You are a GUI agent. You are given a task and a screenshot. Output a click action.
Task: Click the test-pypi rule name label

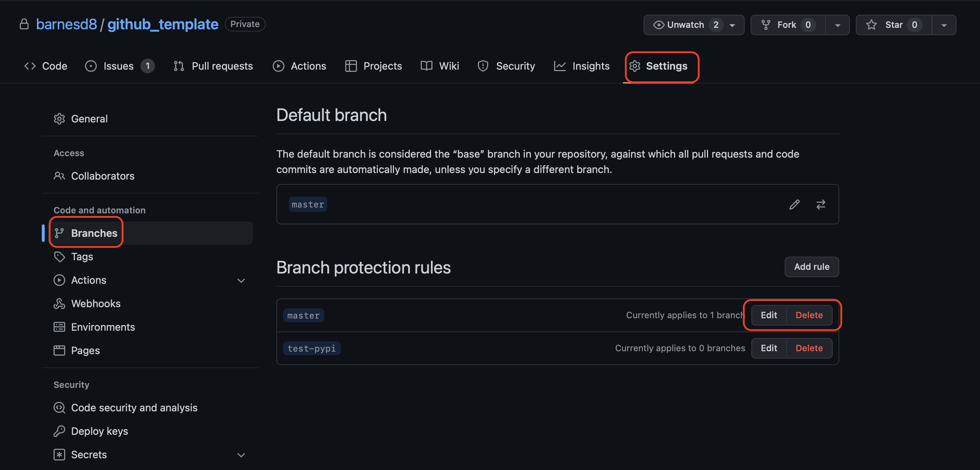click(312, 348)
